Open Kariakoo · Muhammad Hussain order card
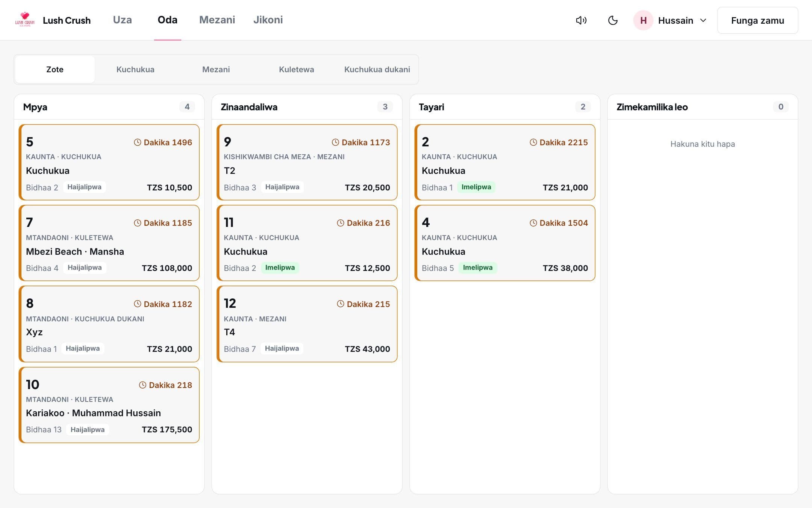Viewport: 812px width, 508px height. pos(109,405)
